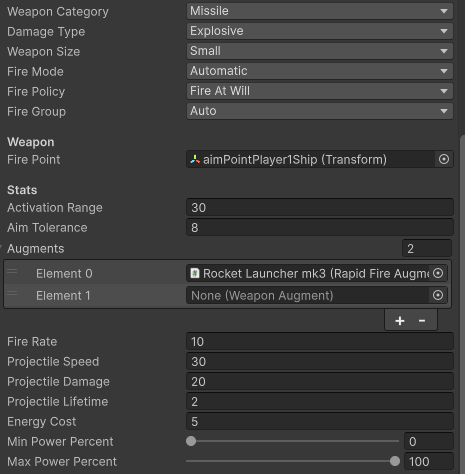Select the Rocket Launcher mk3 augment field
This screenshot has height=474, width=465.
308,273
